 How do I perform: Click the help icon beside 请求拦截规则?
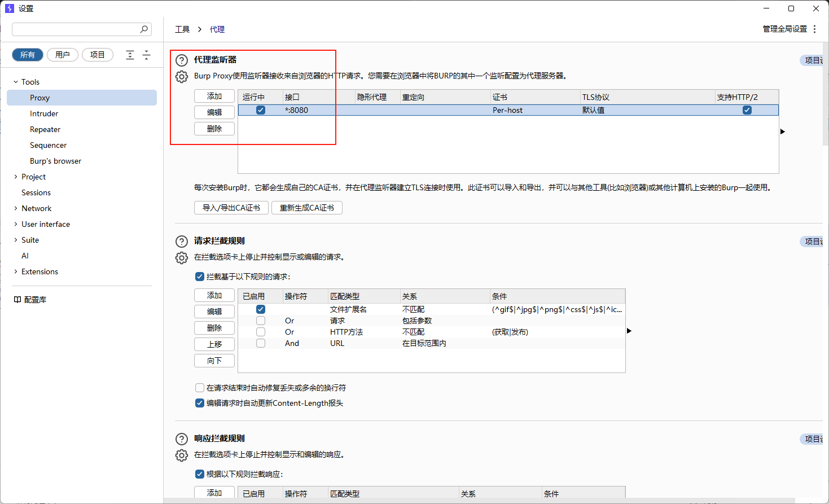(x=181, y=242)
